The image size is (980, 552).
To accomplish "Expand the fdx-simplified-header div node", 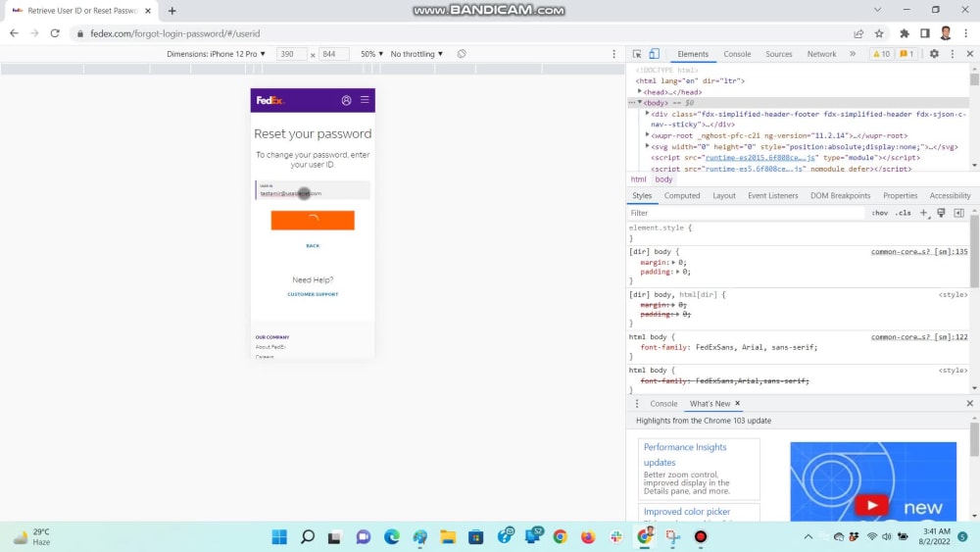I will tap(647, 114).
